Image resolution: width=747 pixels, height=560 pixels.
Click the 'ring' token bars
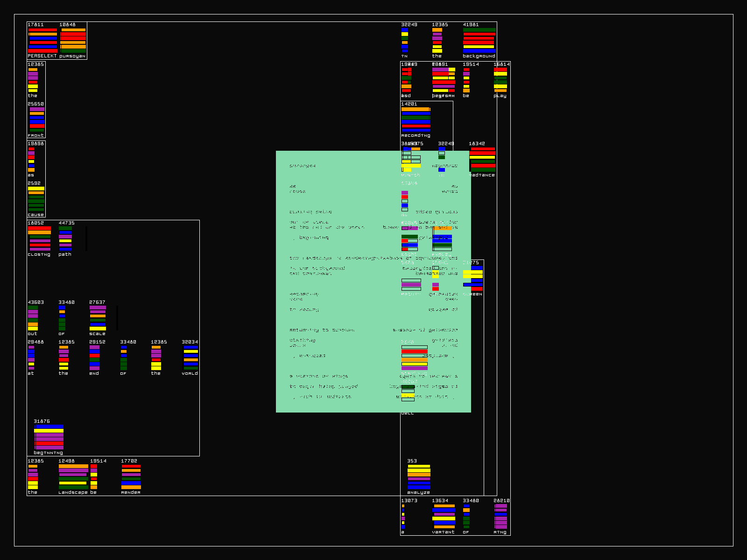click(x=500, y=516)
